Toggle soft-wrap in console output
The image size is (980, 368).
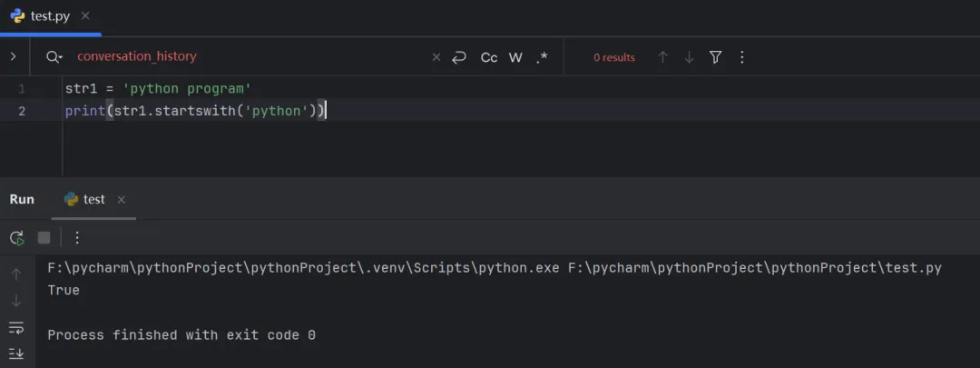[16, 327]
